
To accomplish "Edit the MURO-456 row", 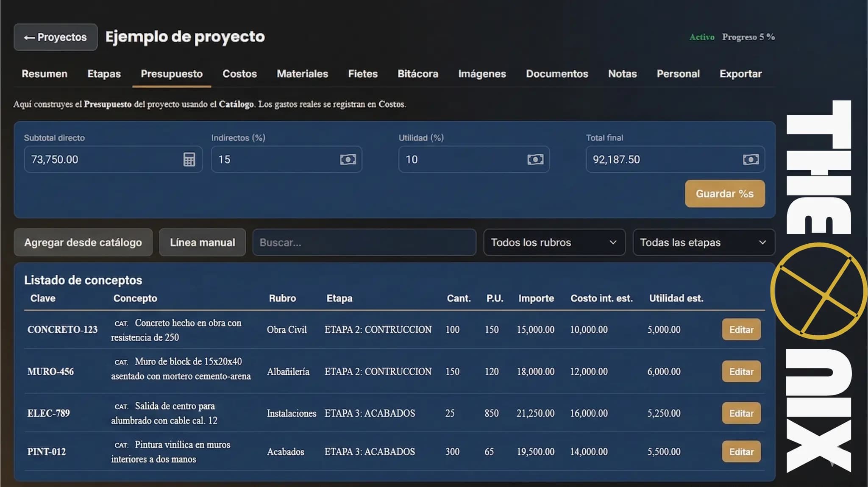I will pyautogui.click(x=741, y=372).
